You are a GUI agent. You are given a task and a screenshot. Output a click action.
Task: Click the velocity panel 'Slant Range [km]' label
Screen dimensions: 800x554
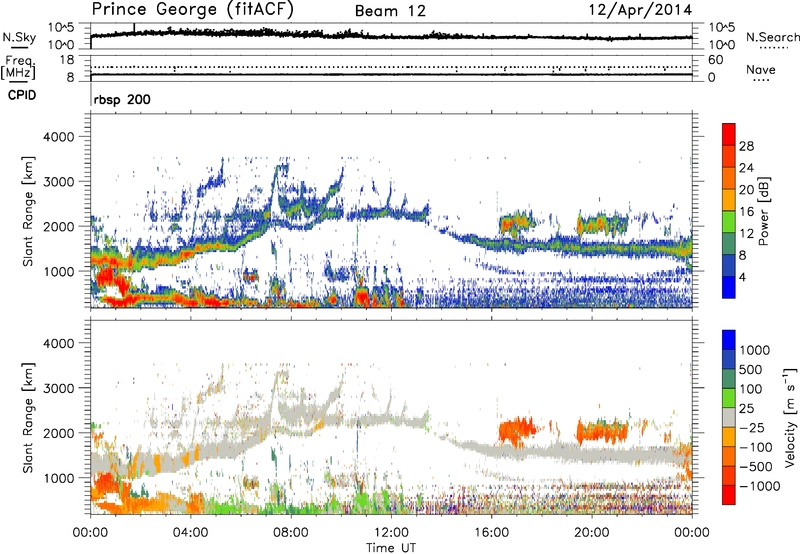coord(28,417)
